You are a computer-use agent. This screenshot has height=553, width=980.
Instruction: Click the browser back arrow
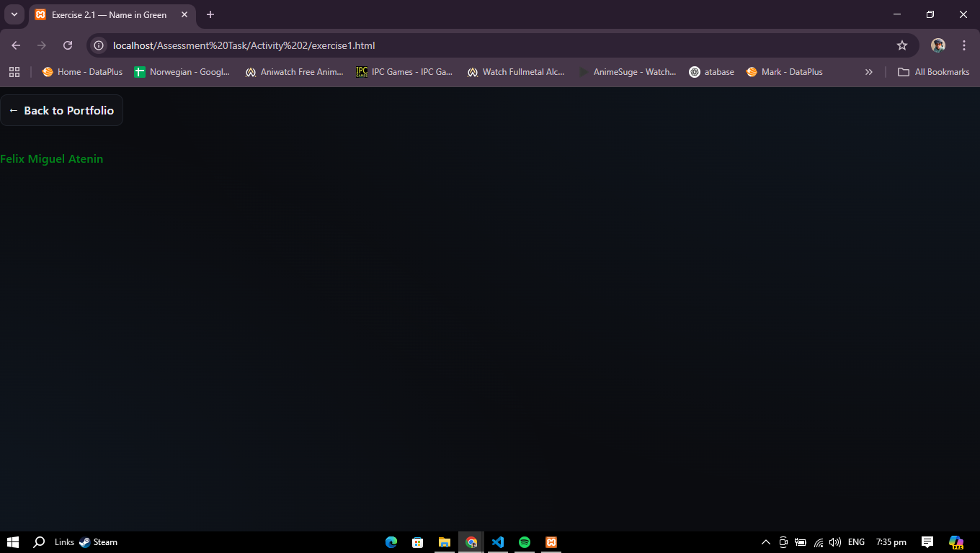tap(16, 45)
